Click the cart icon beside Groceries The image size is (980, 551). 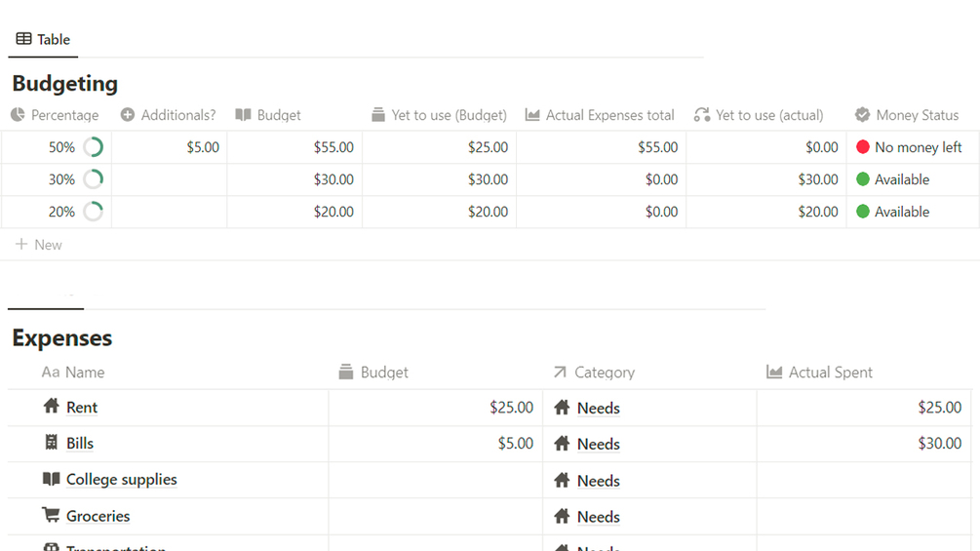pos(52,515)
